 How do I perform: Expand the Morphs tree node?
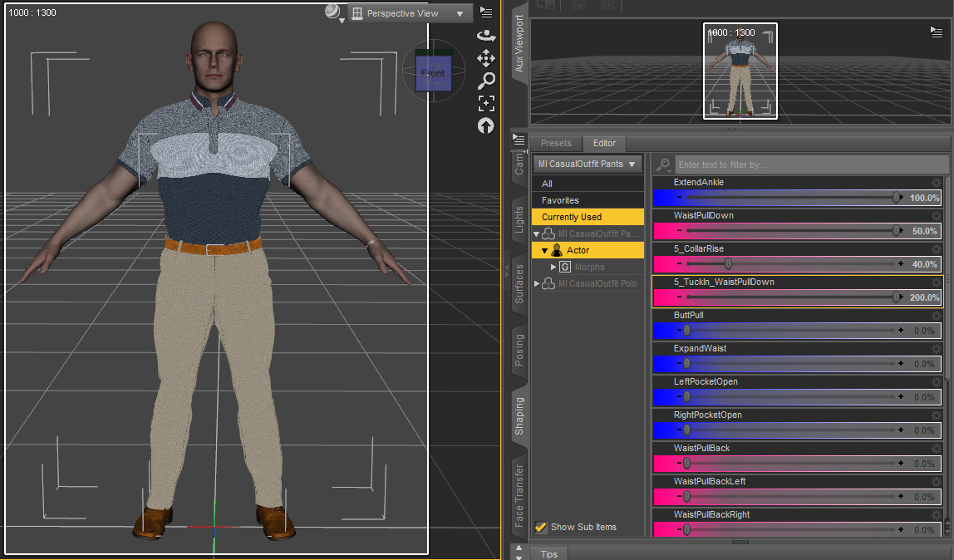pyautogui.click(x=553, y=267)
